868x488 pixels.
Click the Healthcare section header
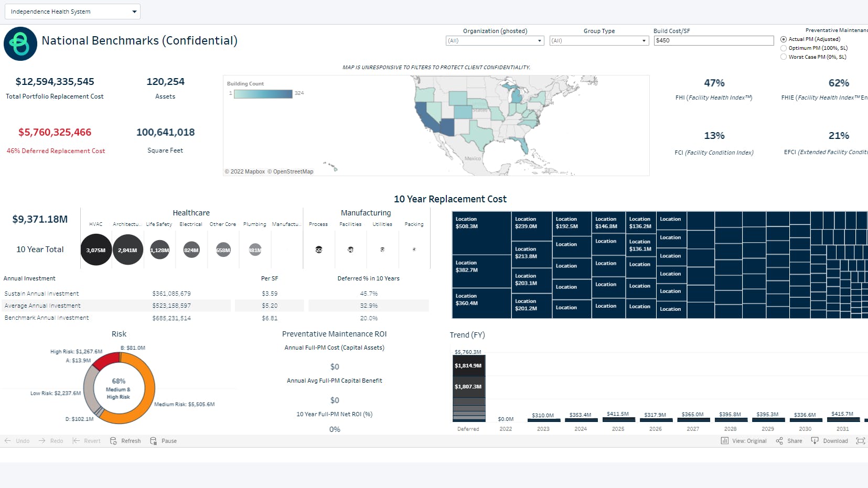point(191,213)
